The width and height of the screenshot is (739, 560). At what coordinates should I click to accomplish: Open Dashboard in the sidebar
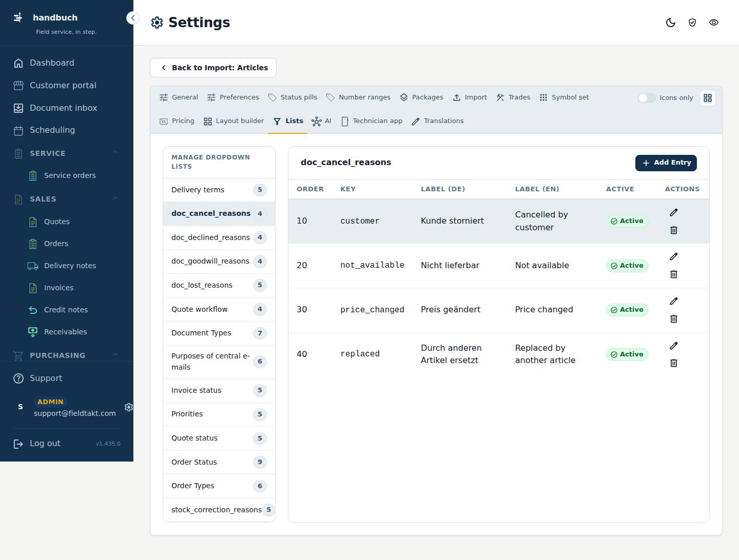[67, 63]
